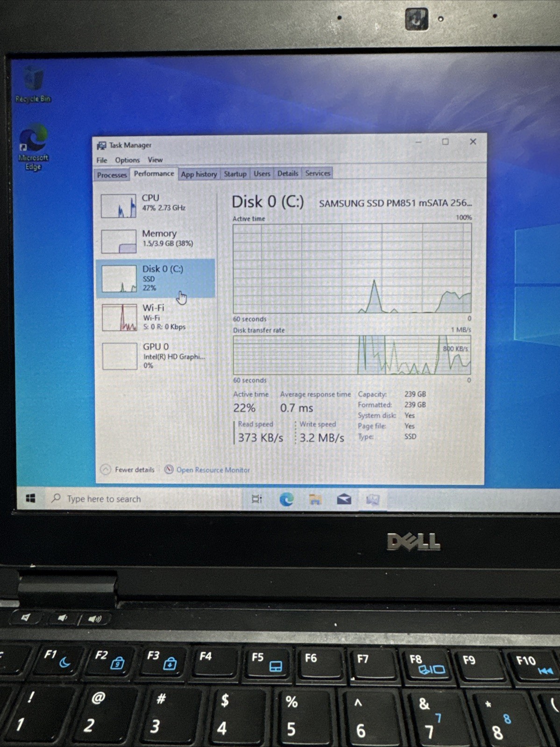This screenshot has width=560, height=747.
Task: Click the Active time graph
Action: [x=352, y=268]
